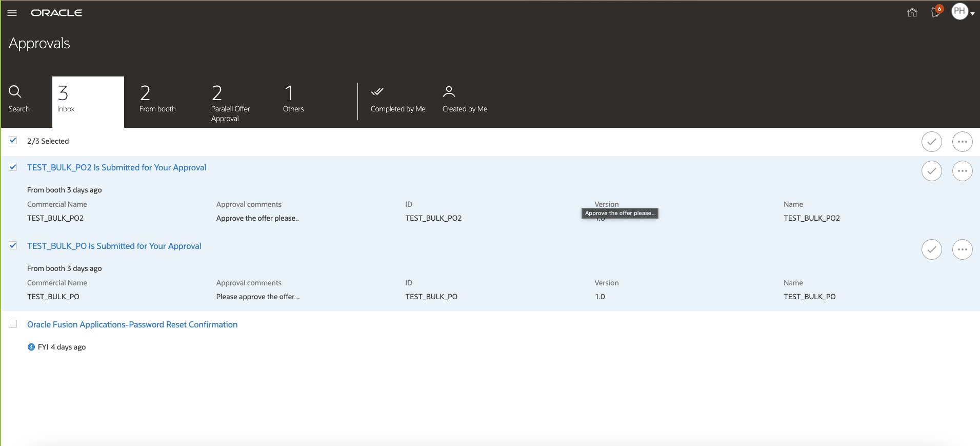Toggle the select-all checkbox beside 2/3 Selected
The image size is (980, 446).
(13, 141)
